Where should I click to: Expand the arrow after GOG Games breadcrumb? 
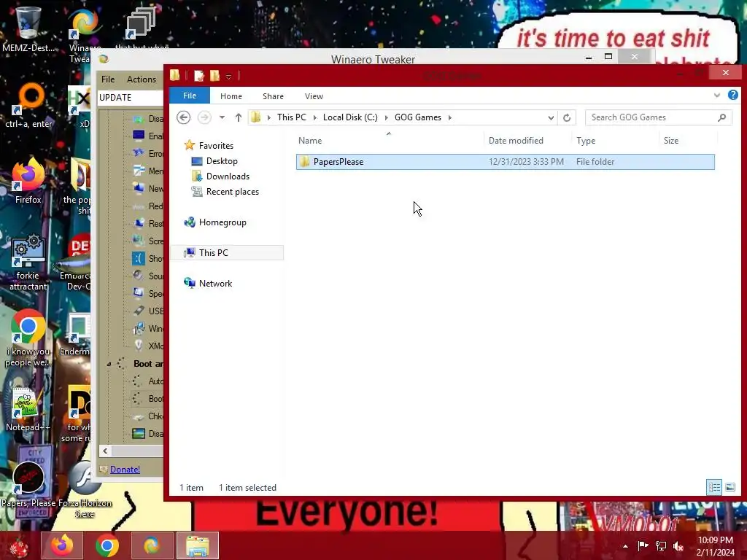point(449,117)
